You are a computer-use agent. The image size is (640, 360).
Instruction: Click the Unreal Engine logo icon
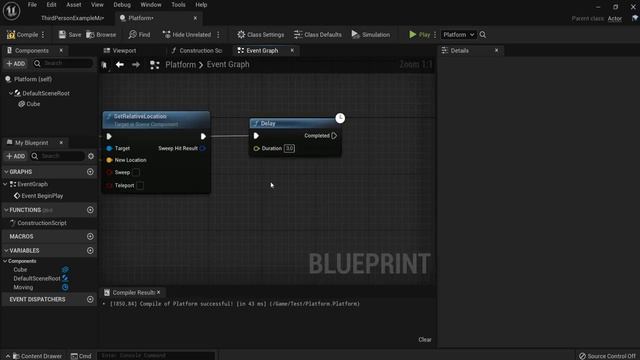pos(11,11)
